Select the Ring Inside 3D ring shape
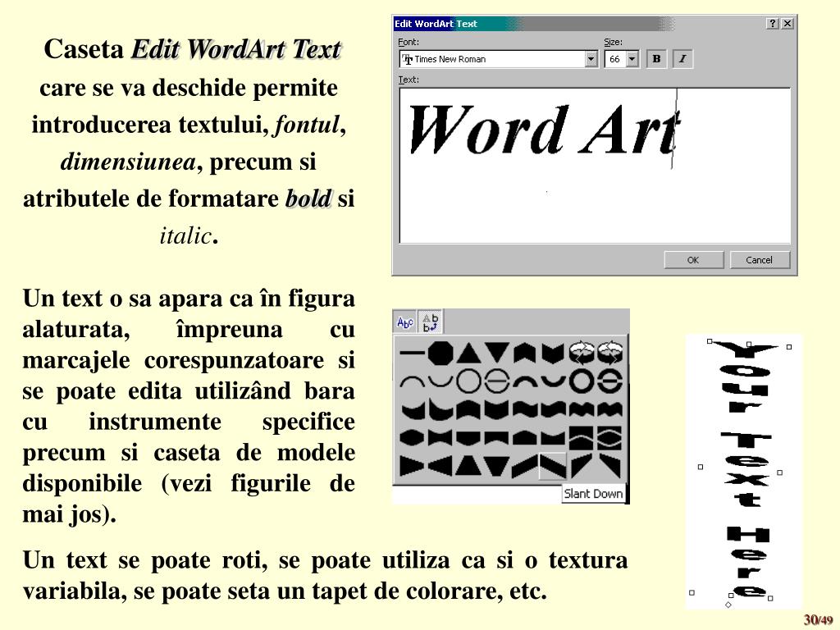Screen dimensions: 840x630 pyautogui.click(x=582, y=353)
